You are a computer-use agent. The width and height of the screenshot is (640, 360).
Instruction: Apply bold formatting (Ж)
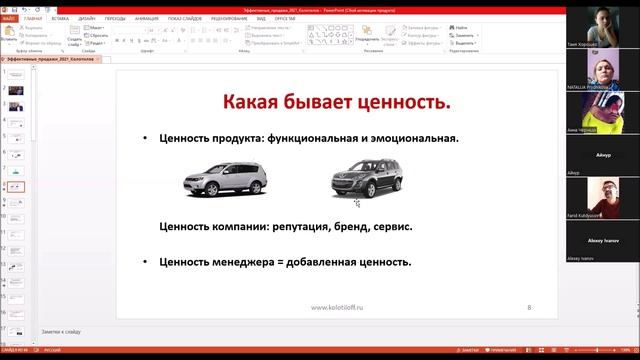coord(117,41)
